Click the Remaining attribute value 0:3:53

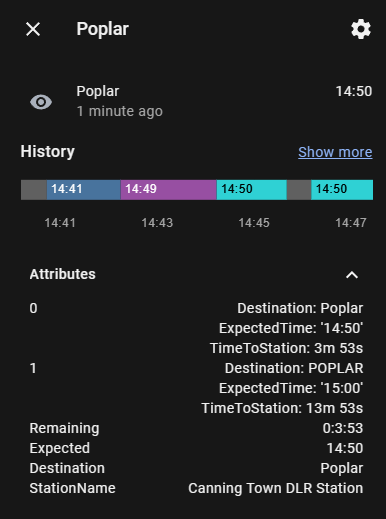click(343, 428)
